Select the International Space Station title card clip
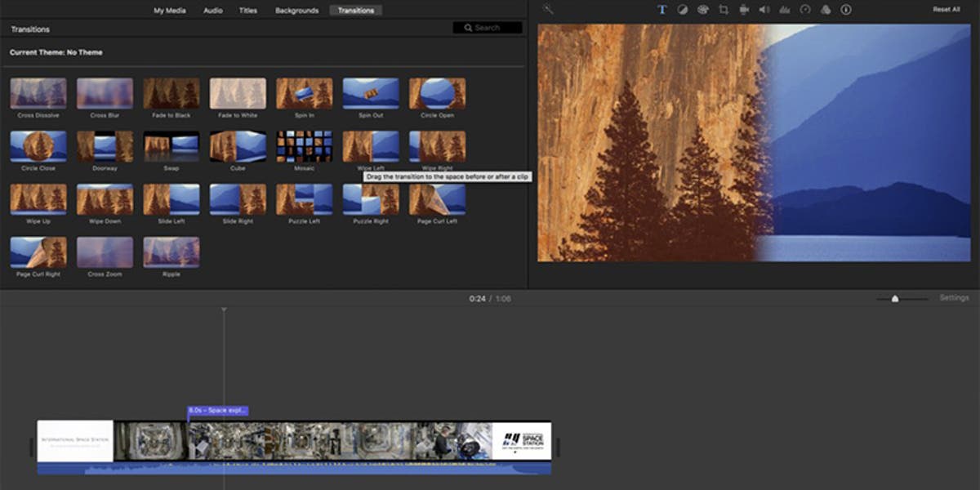 [75, 441]
